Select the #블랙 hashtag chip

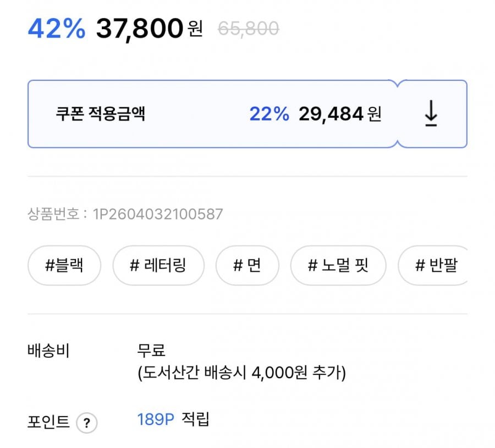pyautogui.click(x=64, y=265)
